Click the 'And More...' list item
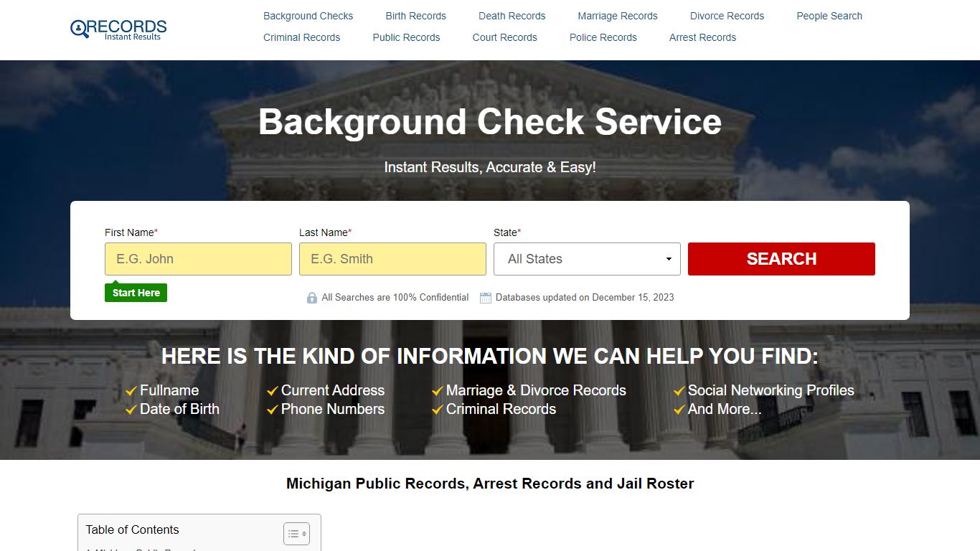The height and width of the screenshot is (551, 980). 725,410
